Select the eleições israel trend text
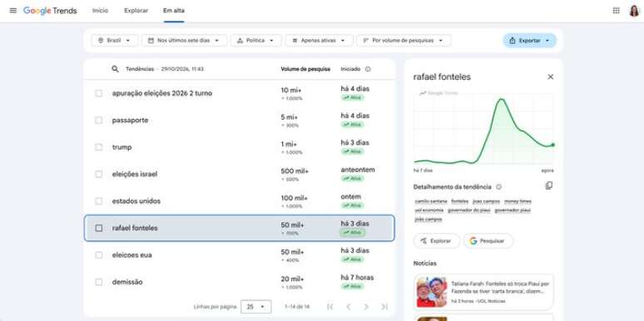 click(135, 174)
